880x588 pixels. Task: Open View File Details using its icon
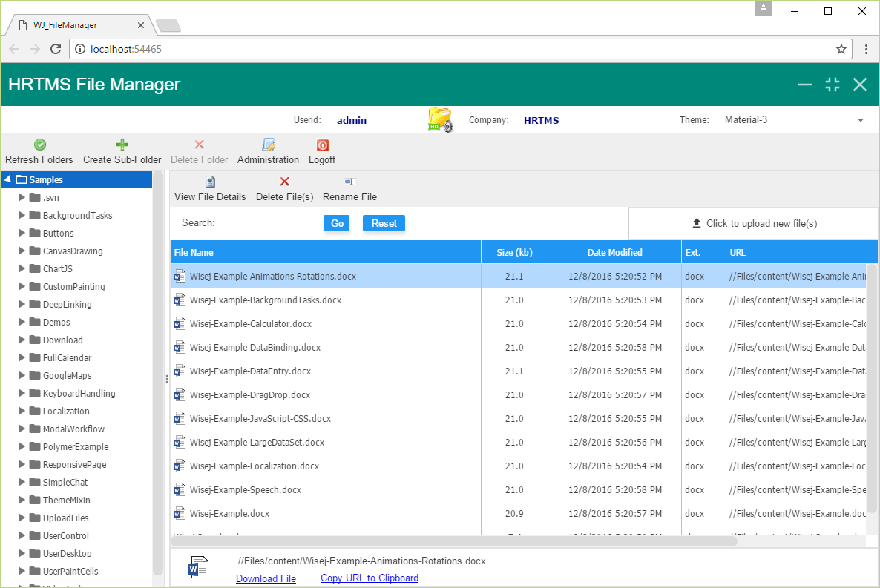[x=209, y=180]
